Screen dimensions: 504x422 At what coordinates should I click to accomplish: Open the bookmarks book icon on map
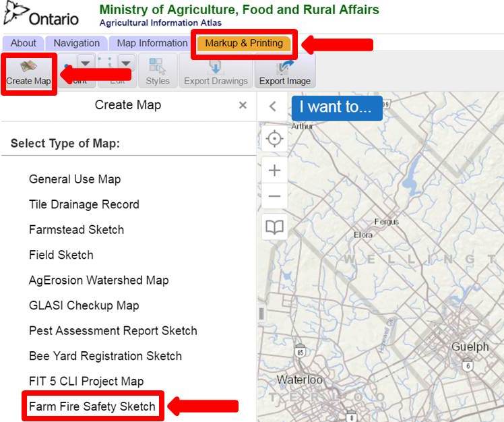click(274, 228)
